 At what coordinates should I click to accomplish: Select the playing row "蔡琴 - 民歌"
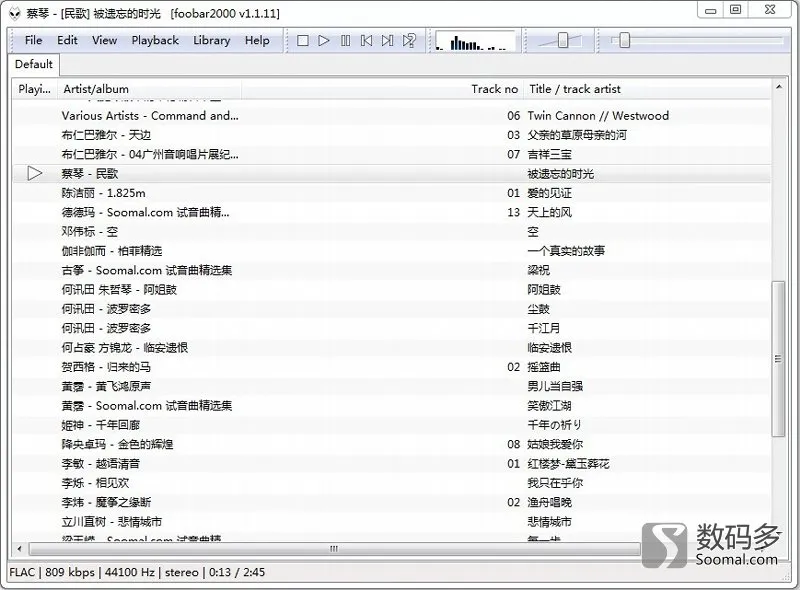point(392,174)
